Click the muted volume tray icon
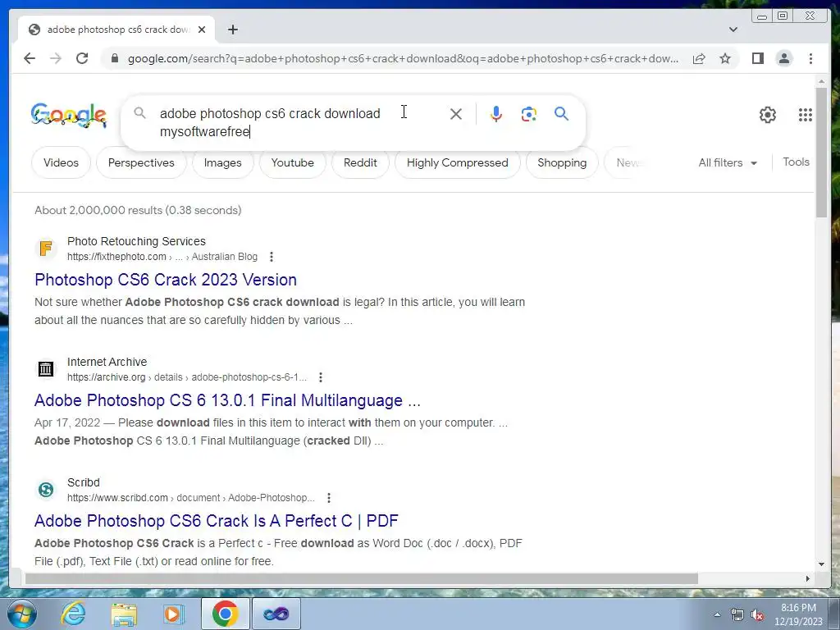 [x=757, y=614]
